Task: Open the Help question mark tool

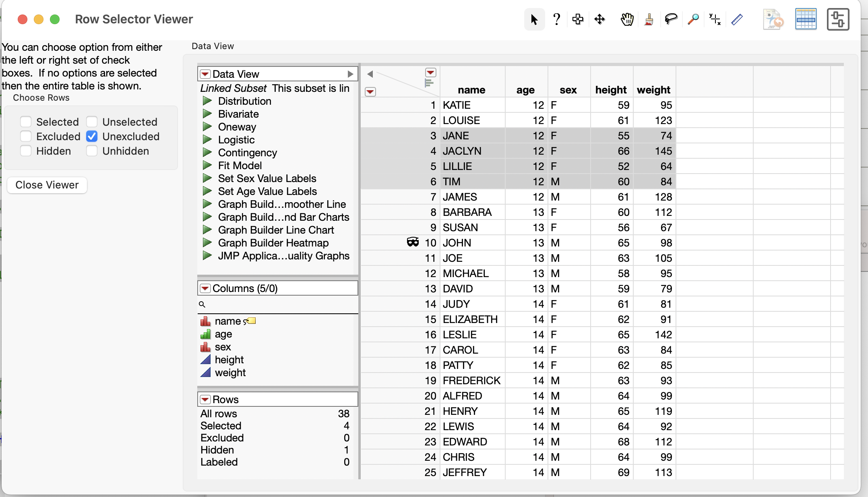Action: (556, 19)
